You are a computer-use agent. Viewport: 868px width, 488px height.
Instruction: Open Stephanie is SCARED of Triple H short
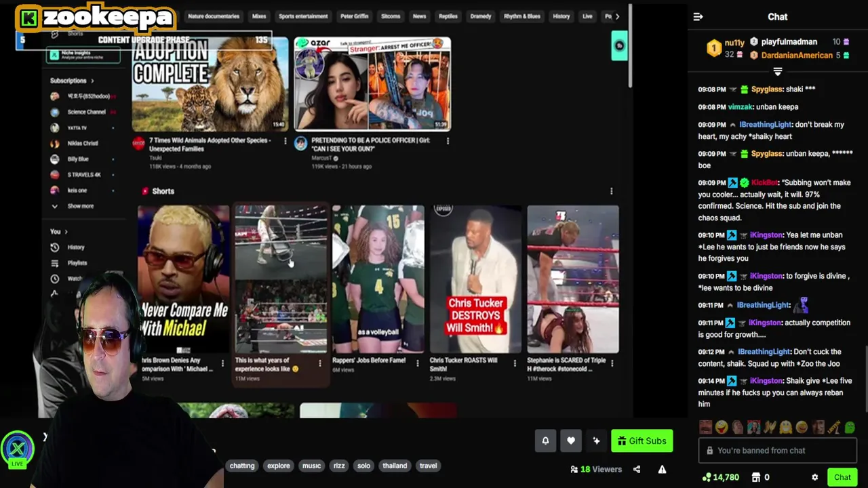573,279
